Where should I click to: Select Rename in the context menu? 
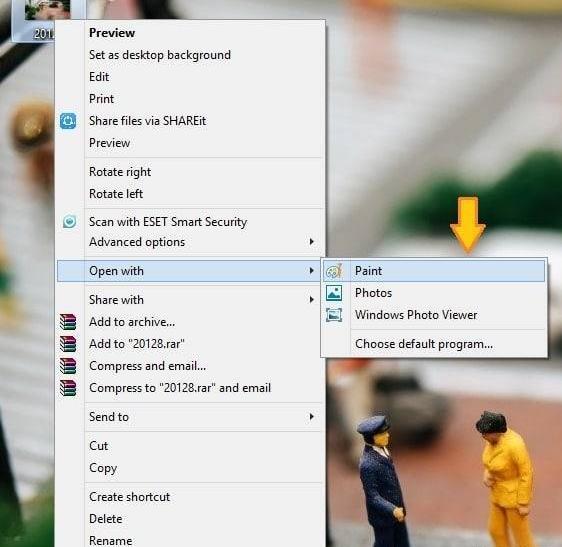click(x=190, y=539)
